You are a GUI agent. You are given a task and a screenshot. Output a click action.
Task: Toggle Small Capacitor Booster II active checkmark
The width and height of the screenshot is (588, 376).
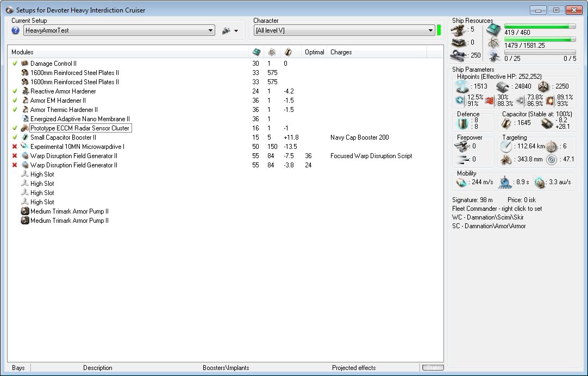pos(15,137)
